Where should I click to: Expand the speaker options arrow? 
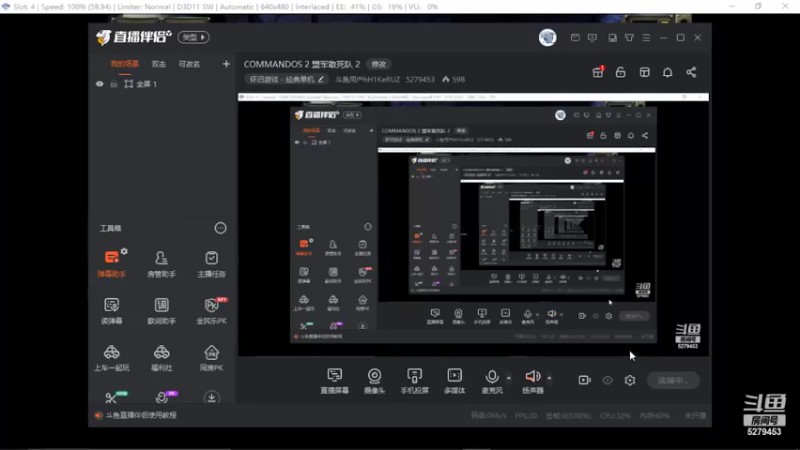pos(549,378)
